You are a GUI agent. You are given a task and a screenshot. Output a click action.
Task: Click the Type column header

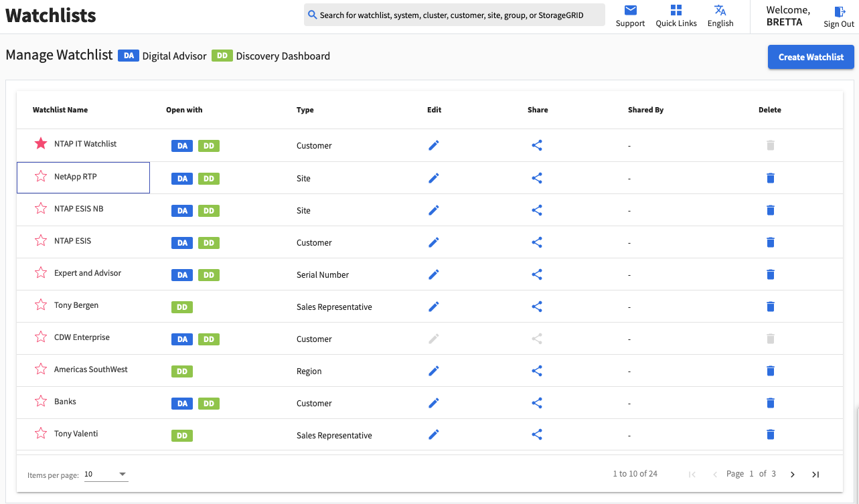point(305,110)
